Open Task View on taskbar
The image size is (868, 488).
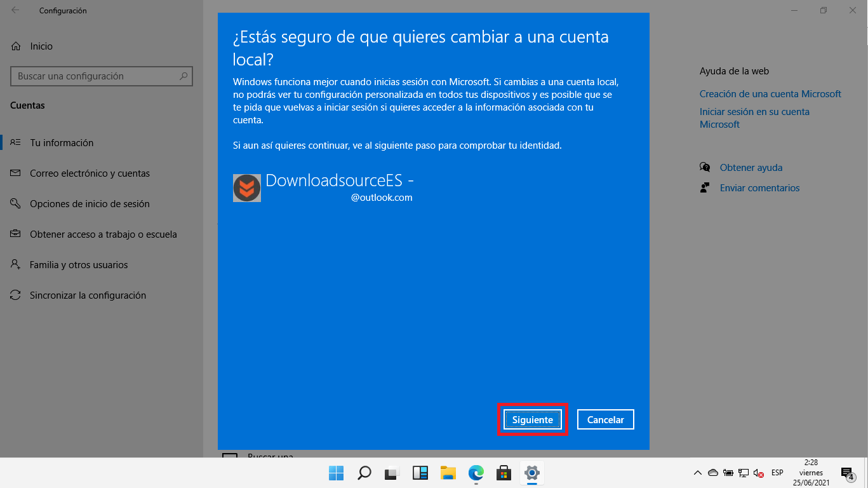click(392, 473)
